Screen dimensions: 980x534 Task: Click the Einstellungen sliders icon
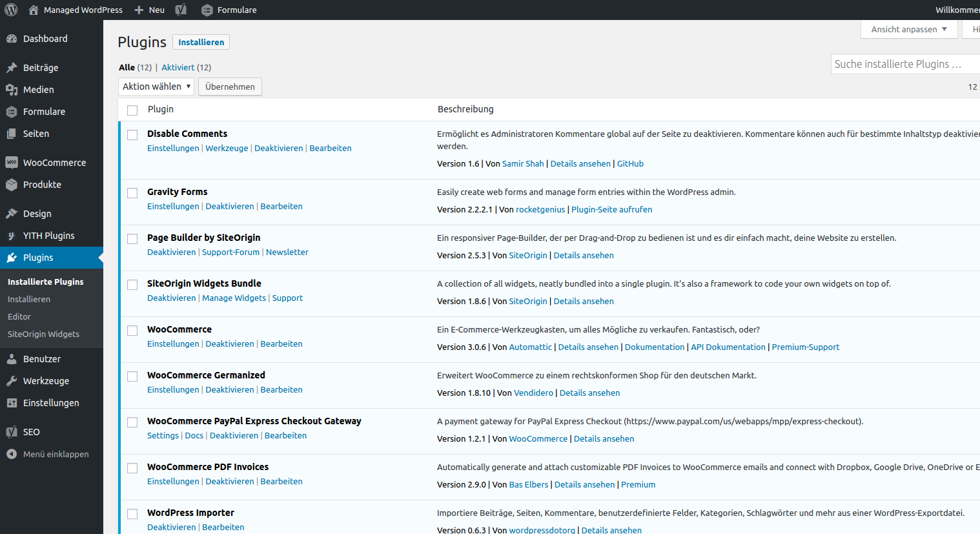(x=12, y=403)
